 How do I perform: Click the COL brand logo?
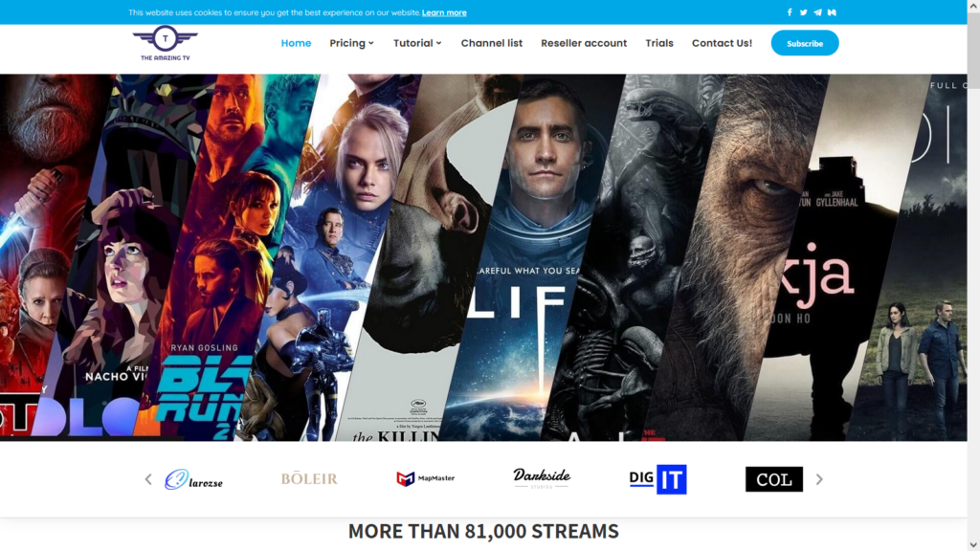click(773, 479)
